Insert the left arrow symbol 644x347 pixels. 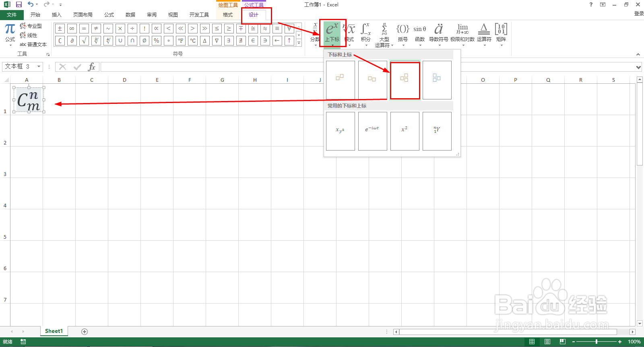(x=277, y=41)
